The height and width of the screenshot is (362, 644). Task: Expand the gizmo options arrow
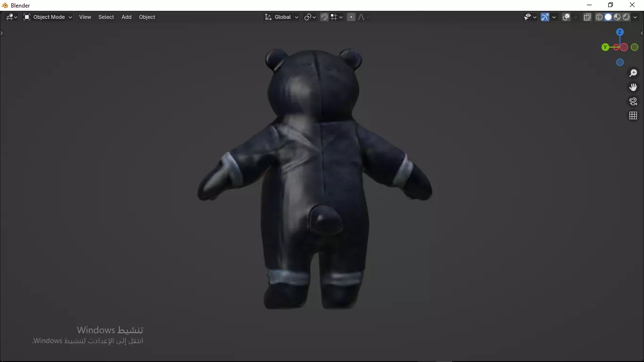click(x=554, y=17)
